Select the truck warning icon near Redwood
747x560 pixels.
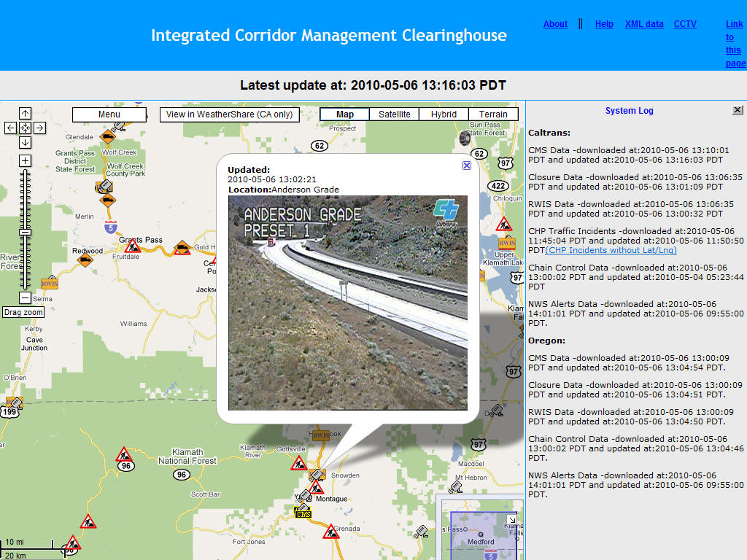85,258
